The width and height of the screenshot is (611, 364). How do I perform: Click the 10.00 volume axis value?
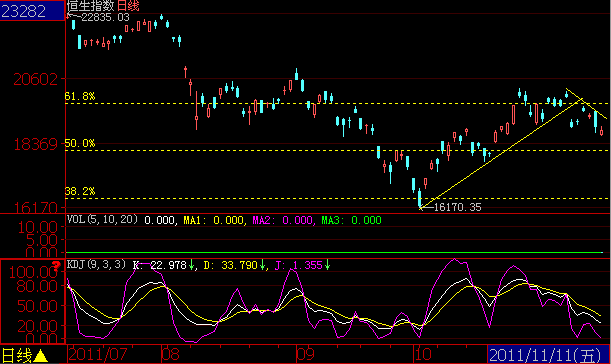[x=37, y=227]
